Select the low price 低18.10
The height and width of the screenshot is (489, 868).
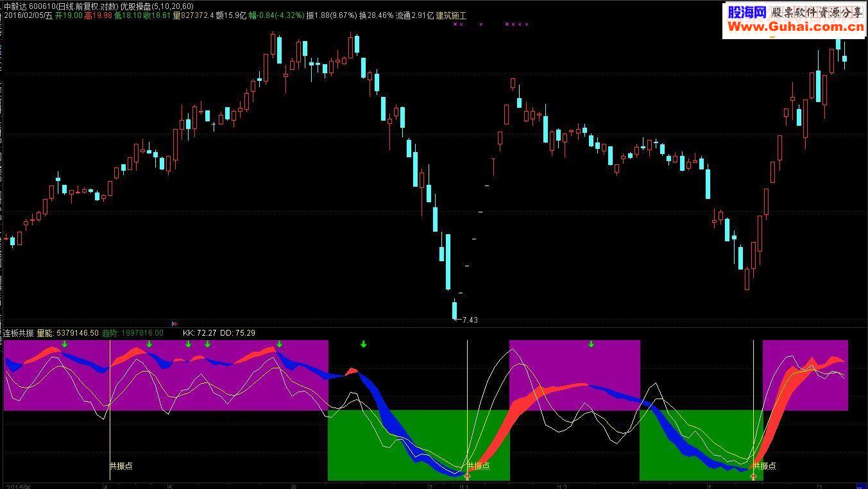point(128,15)
